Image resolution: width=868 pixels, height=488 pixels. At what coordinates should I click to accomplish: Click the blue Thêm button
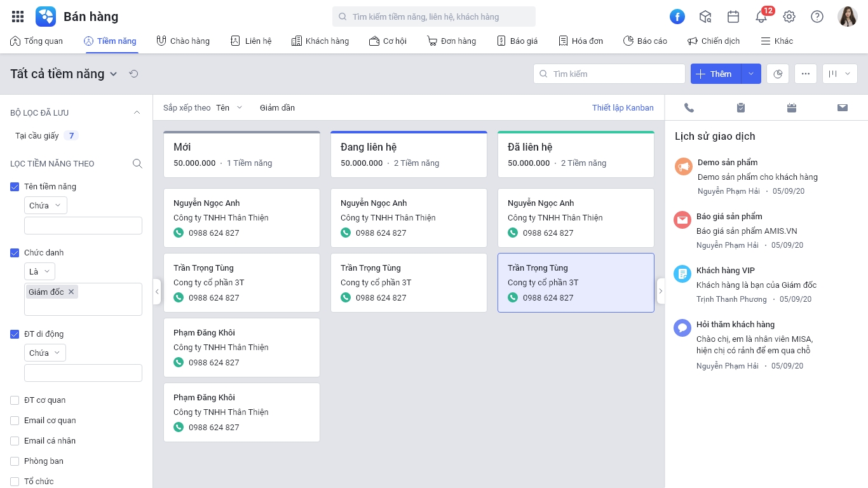click(x=715, y=74)
